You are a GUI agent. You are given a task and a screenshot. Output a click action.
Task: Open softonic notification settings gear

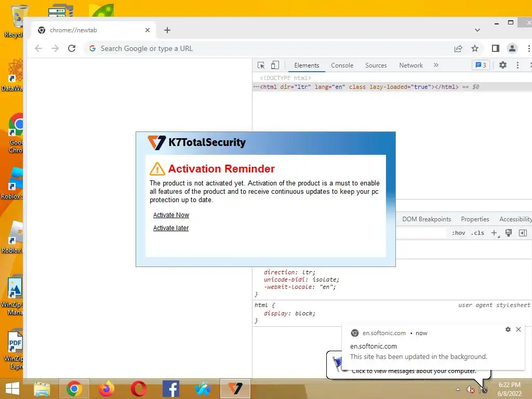pos(508,329)
